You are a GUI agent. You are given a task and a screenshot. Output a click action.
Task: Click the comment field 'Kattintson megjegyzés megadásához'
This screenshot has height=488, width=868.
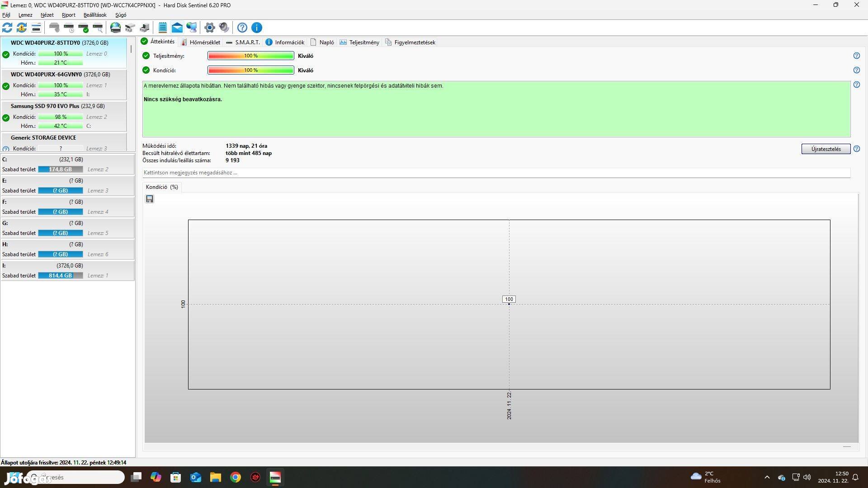[x=496, y=173]
